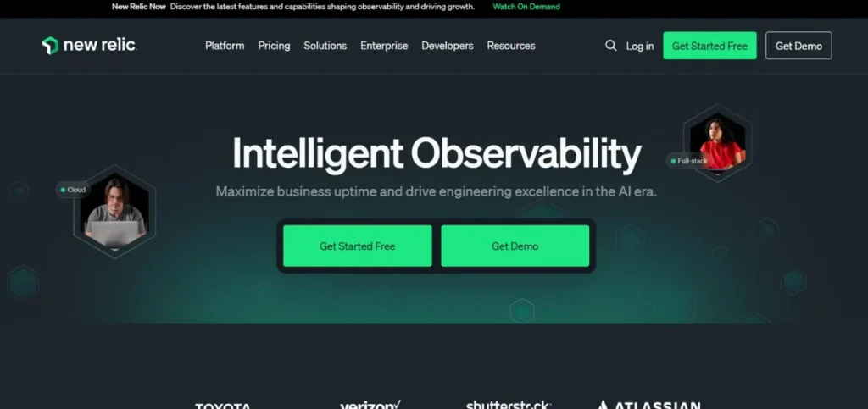Open the Platform menu
This screenshot has height=409, width=868.
(225, 46)
